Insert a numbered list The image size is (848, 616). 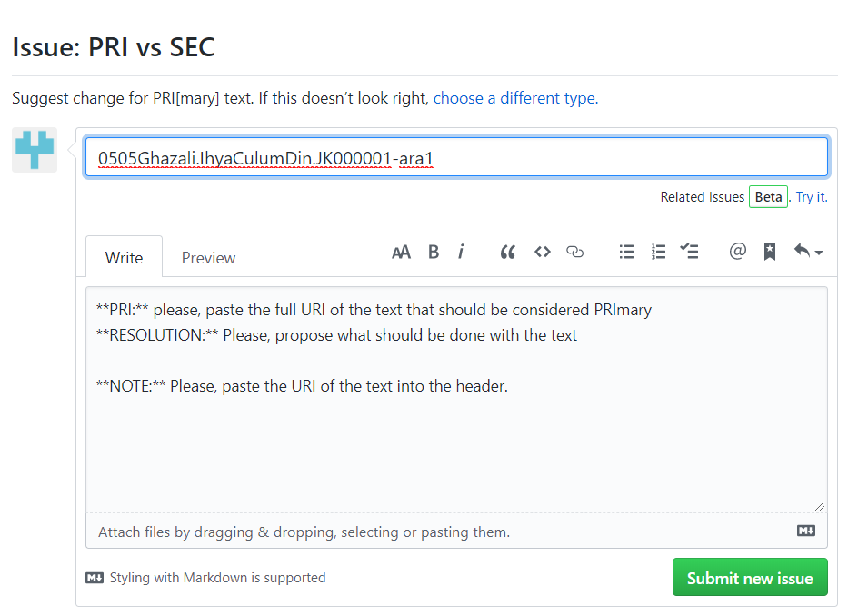click(658, 253)
